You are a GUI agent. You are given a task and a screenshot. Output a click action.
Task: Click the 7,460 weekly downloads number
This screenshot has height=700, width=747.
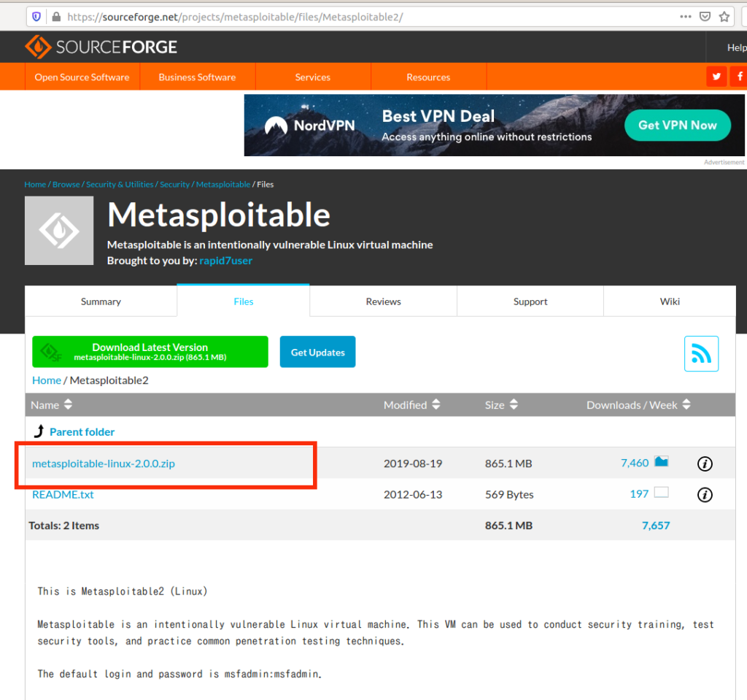pos(635,463)
